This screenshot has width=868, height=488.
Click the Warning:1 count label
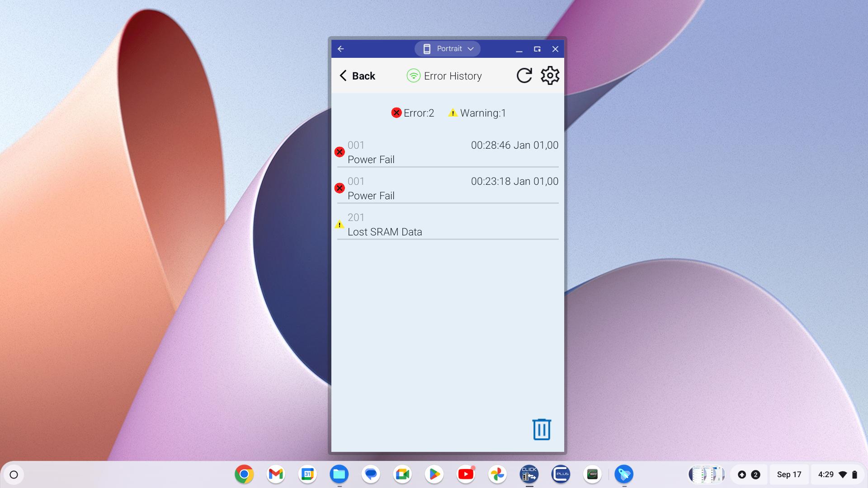(477, 113)
